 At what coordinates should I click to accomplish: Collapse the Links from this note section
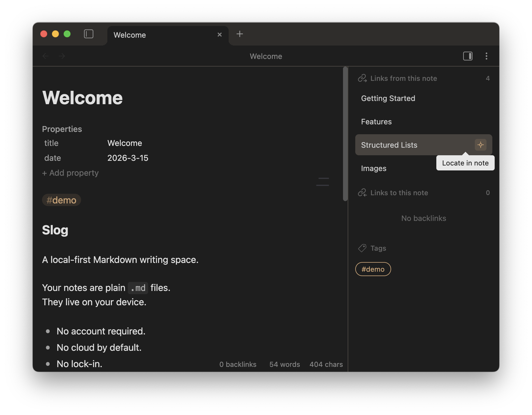pyautogui.click(x=403, y=79)
